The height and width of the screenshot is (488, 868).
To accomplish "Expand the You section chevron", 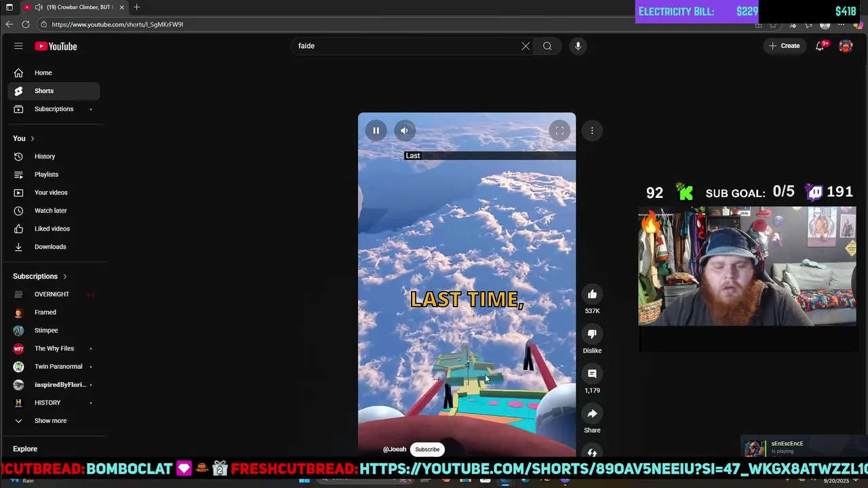I will coord(32,138).
